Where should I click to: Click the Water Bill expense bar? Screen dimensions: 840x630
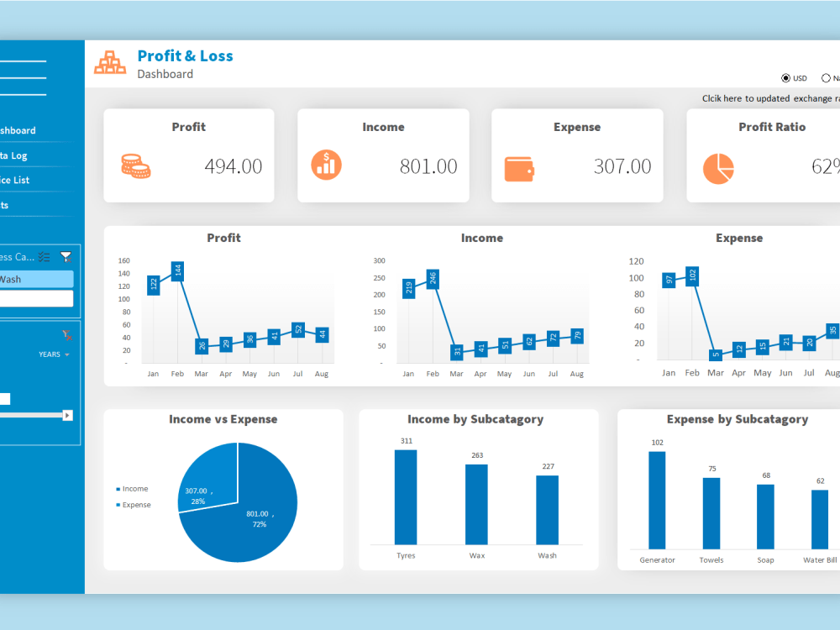[820, 520]
